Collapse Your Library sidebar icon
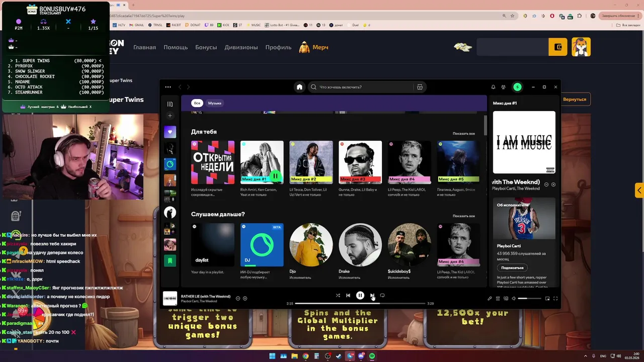The image size is (644, 362). click(x=170, y=104)
